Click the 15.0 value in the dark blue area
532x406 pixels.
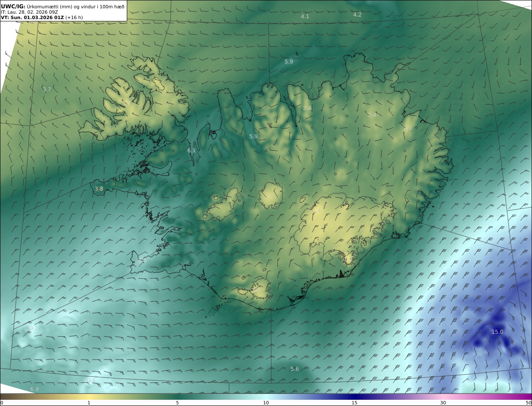coord(498,332)
